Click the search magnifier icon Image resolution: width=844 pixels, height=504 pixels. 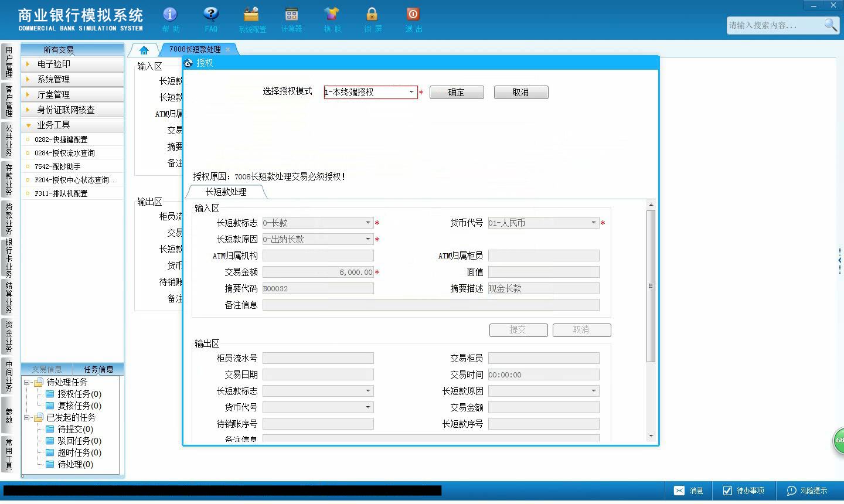click(x=831, y=25)
